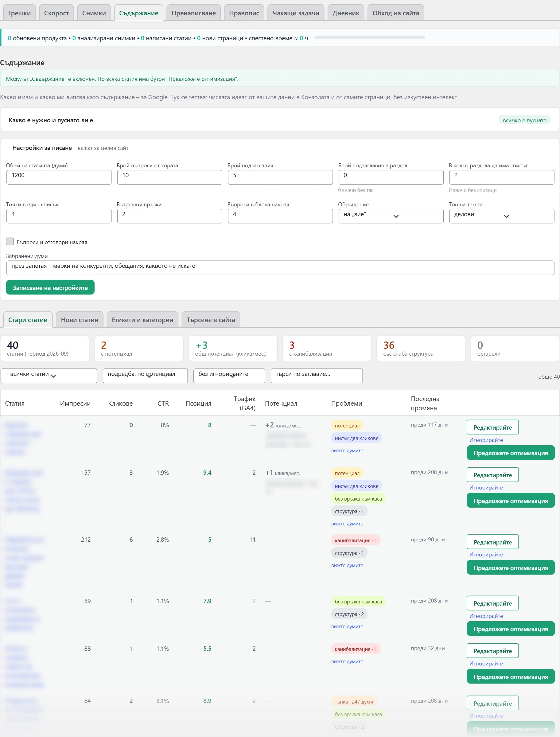Click 'Редактирайте' for the article with 64 impressions

pos(492,703)
